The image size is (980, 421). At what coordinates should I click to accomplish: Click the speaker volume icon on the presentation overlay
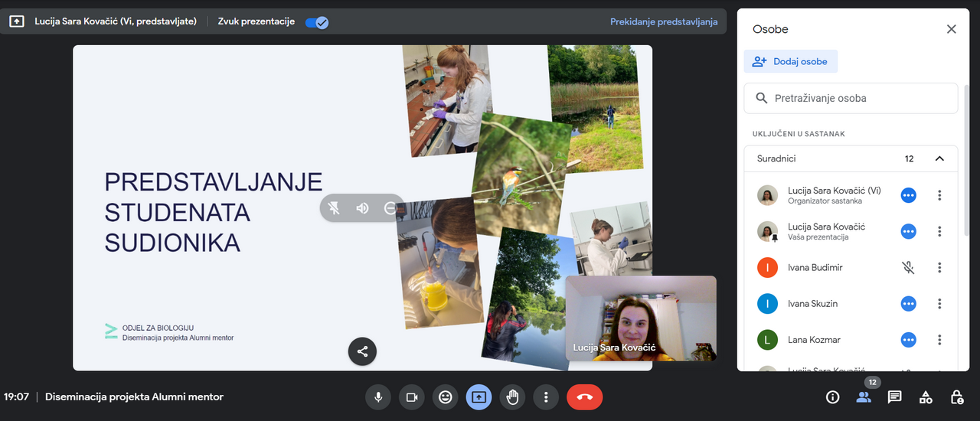point(362,208)
